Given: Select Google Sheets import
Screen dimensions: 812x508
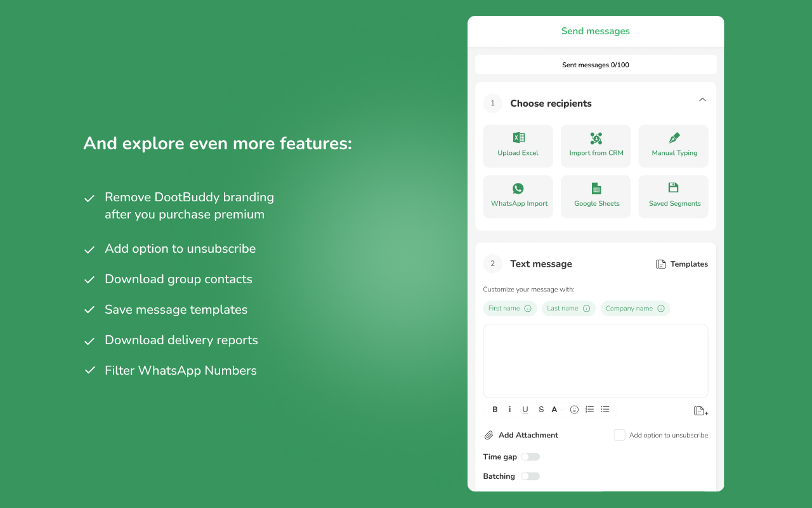Looking at the screenshot, I should point(596,197).
